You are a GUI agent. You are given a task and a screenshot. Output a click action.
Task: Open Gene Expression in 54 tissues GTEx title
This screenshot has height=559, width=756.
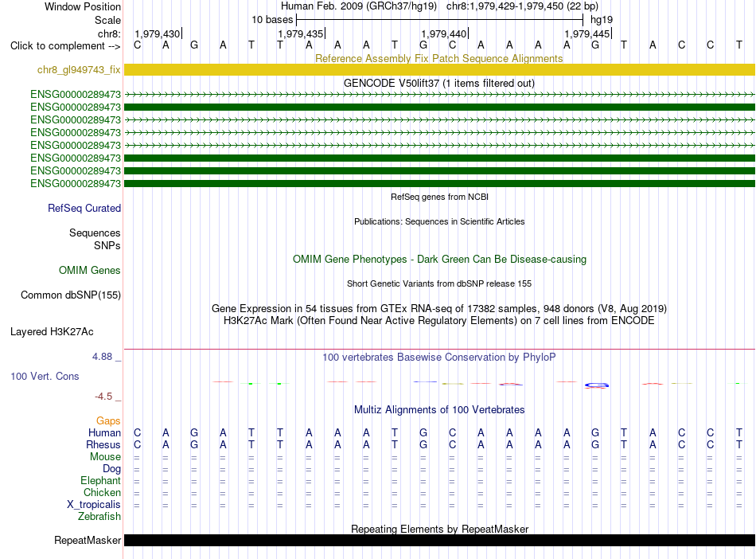click(438, 309)
